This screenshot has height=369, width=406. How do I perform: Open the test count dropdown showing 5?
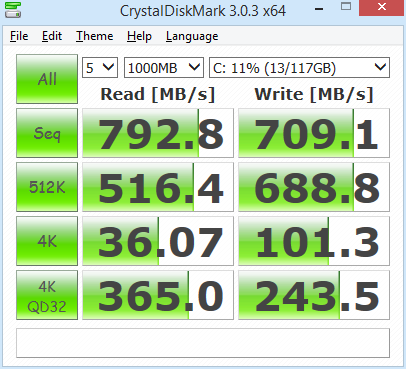click(x=100, y=68)
